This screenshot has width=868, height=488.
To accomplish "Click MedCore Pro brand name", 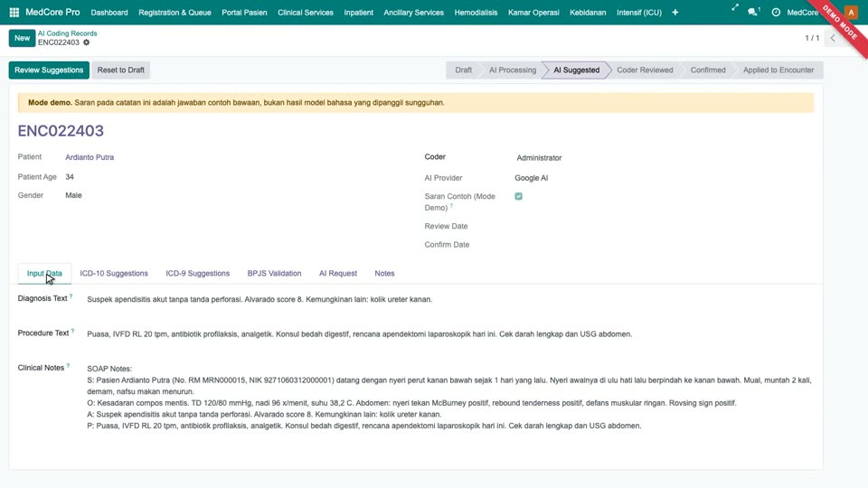I will pos(52,12).
